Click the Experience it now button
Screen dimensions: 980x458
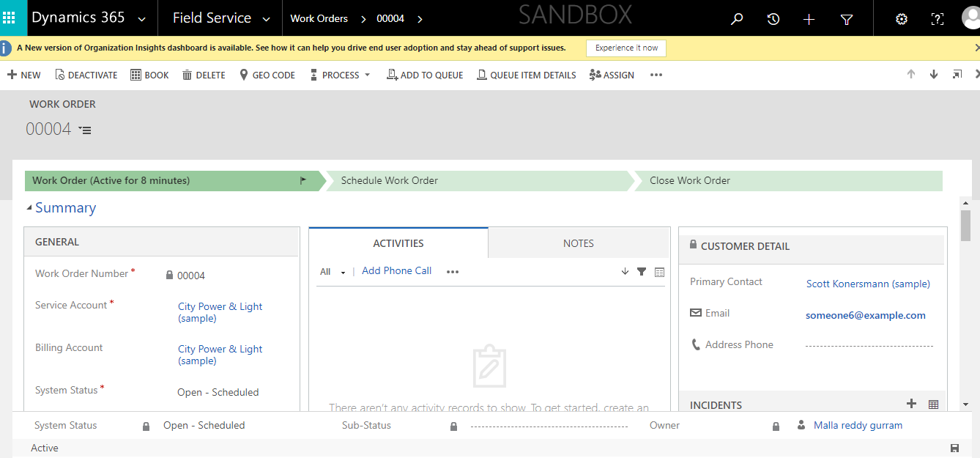pyautogui.click(x=626, y=48)
